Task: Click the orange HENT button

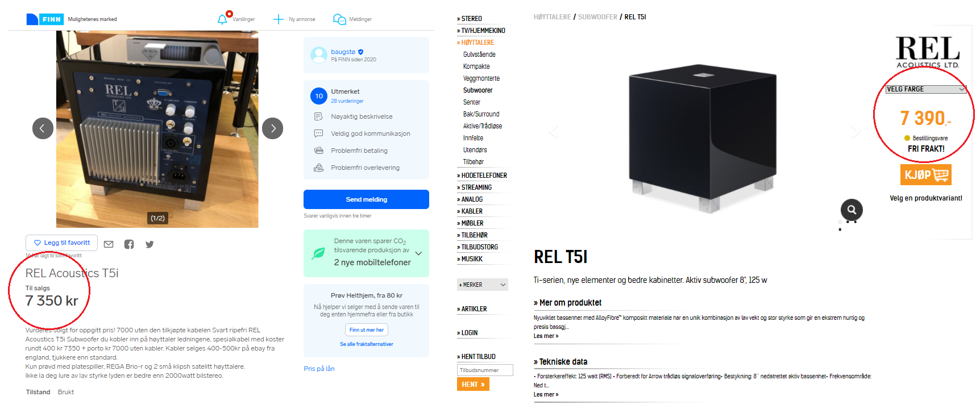Action: [x=473, y=385]
